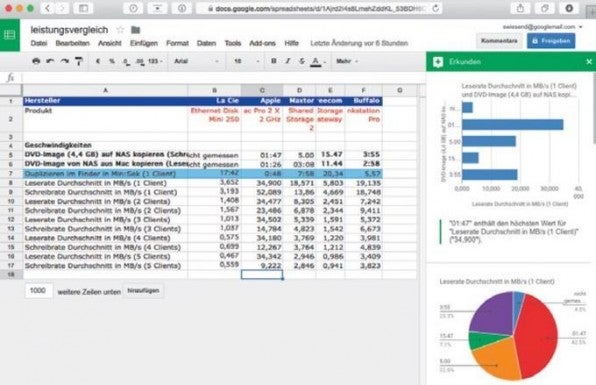Redo with the curved right arrow
The image size is (596, 385).
coord(65,61)
